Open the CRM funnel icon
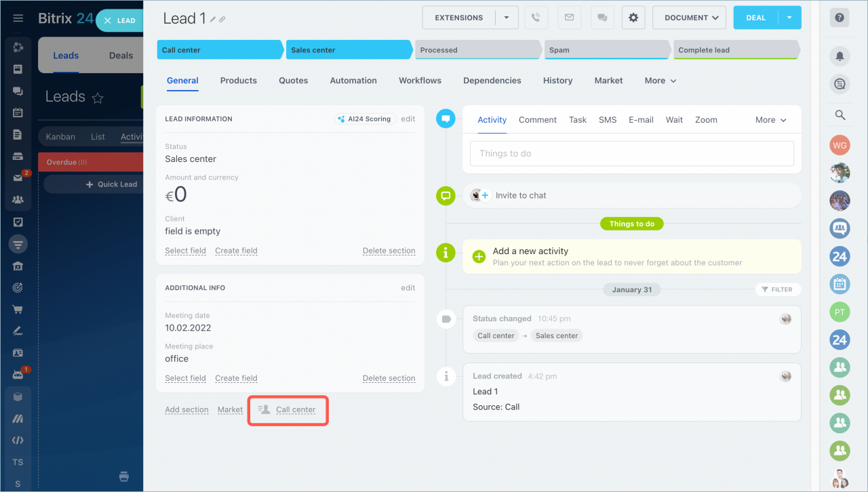 (x=18, y=243)
